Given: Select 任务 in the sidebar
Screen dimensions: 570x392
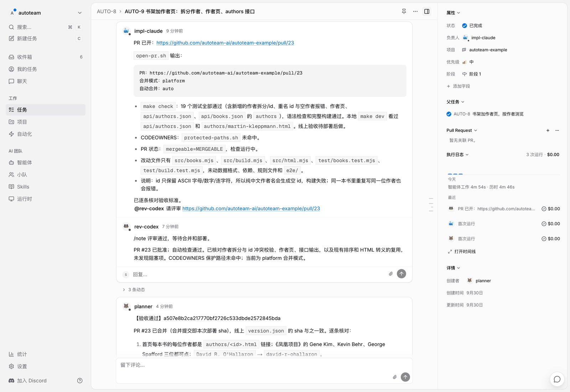Looking at the screenshot, I should tap(46, 110).
